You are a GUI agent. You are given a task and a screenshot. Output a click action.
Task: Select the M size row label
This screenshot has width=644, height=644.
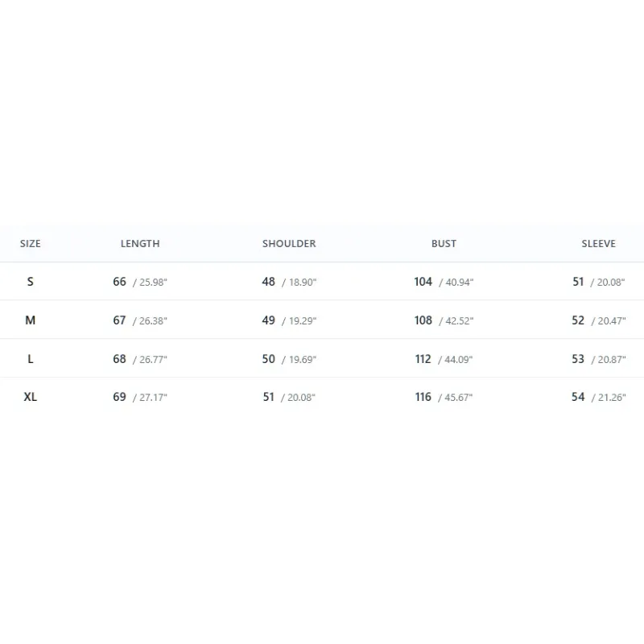click(x=31, y=320)
